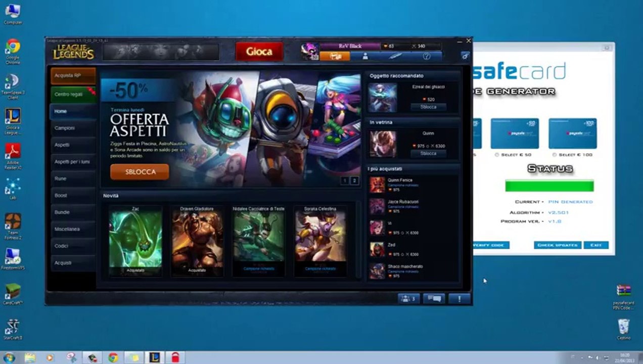
Task: Open Computer desktop icon
Action: [13, 14]
